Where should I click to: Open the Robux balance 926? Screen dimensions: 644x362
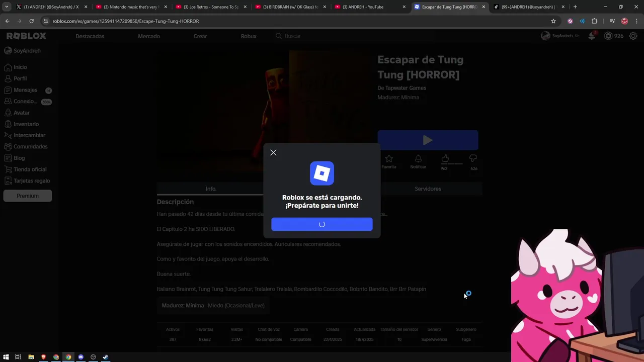click(x=614, y=36)
